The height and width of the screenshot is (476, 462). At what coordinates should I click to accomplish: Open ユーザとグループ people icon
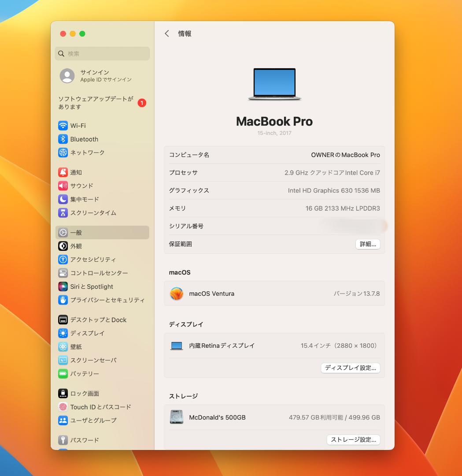[63, 420]
